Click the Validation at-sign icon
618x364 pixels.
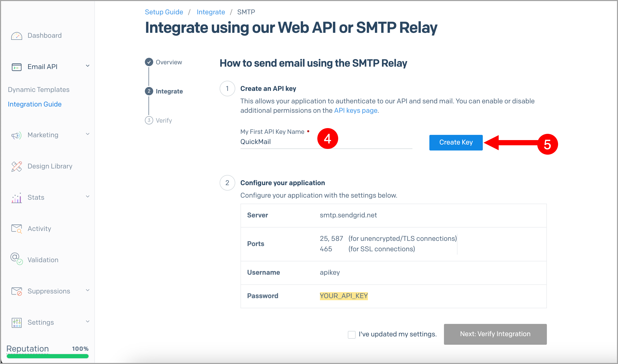[x=17, y=259]
